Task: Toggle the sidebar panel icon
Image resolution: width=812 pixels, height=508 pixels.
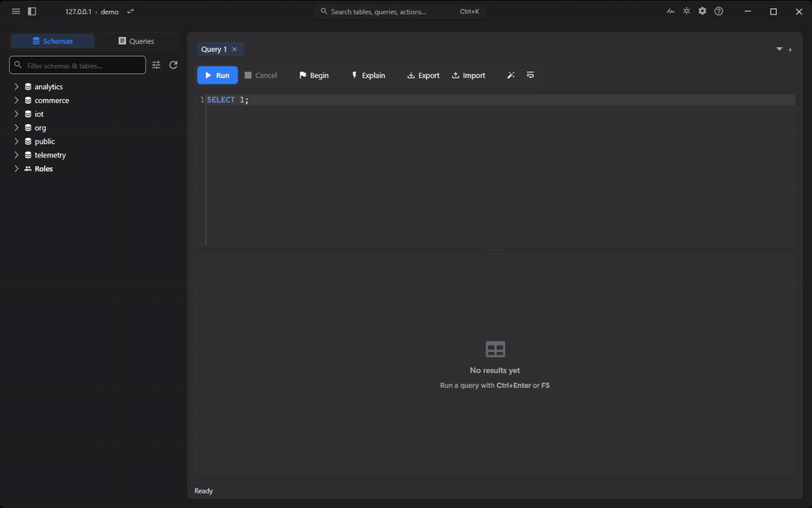Action: (x=32, y=11)
